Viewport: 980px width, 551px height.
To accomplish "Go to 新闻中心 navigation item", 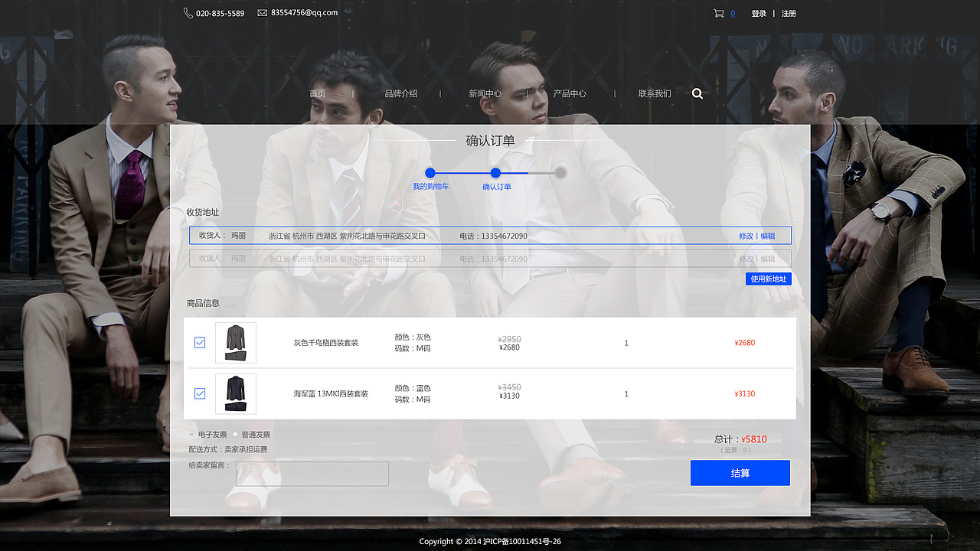I will point(485,93).
